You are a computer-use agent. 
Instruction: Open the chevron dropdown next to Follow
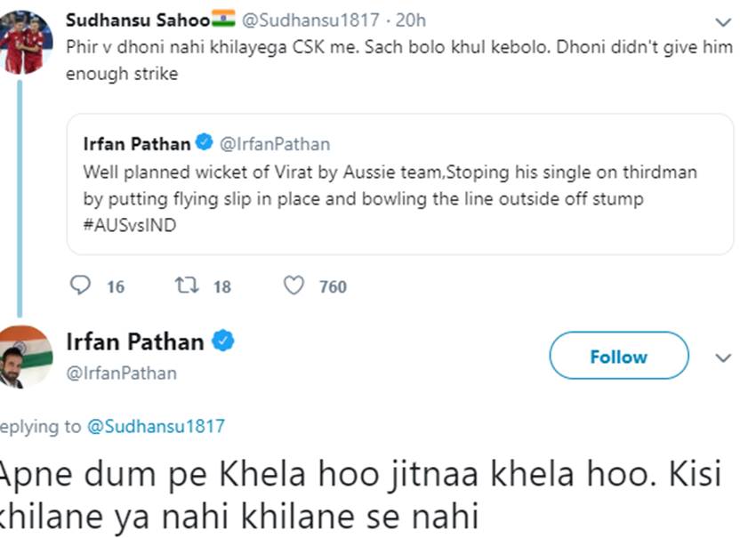pos(724,357)
